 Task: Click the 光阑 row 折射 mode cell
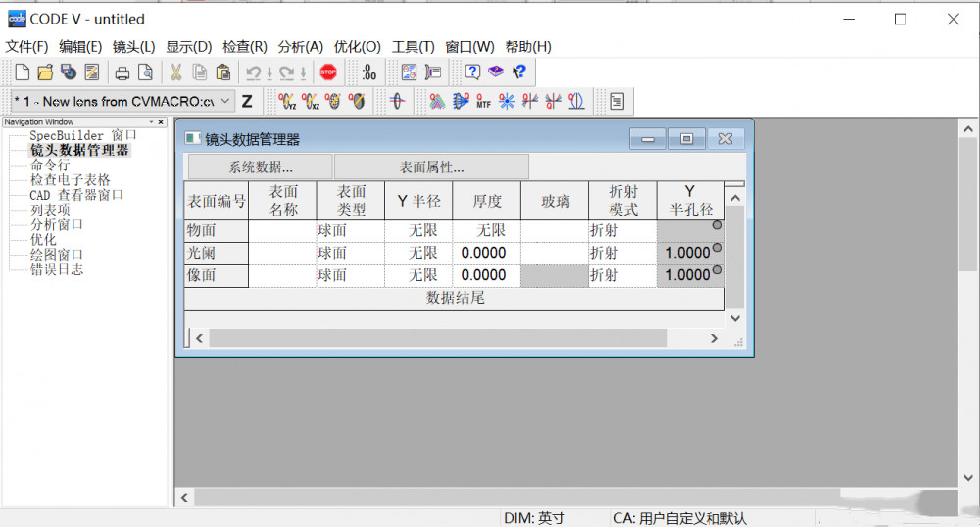coord(622,253)
